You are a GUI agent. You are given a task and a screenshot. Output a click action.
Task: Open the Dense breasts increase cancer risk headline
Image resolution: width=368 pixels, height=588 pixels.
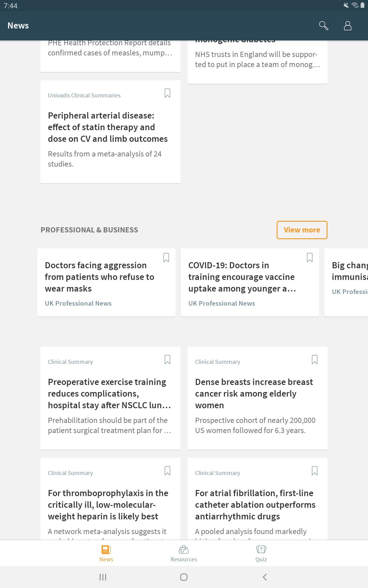tap(254, 394)
